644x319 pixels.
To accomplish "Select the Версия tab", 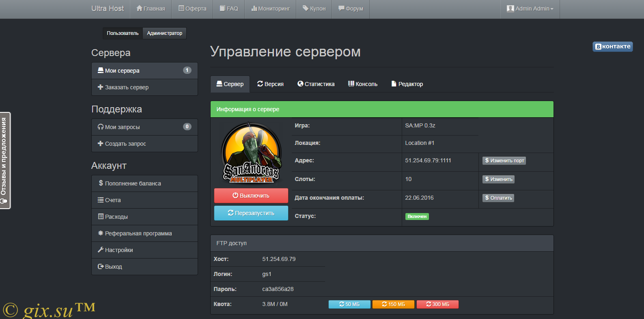I will point(270,84).
